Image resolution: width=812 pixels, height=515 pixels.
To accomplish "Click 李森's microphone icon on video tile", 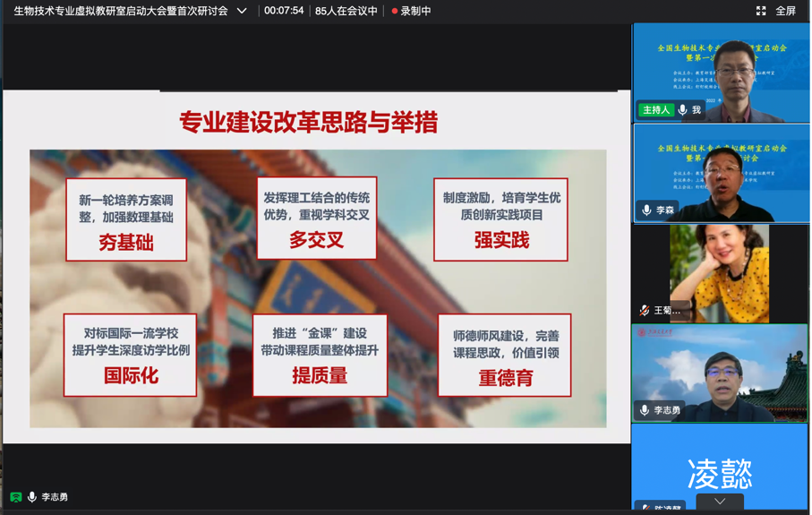I will [x=646, y=210].
